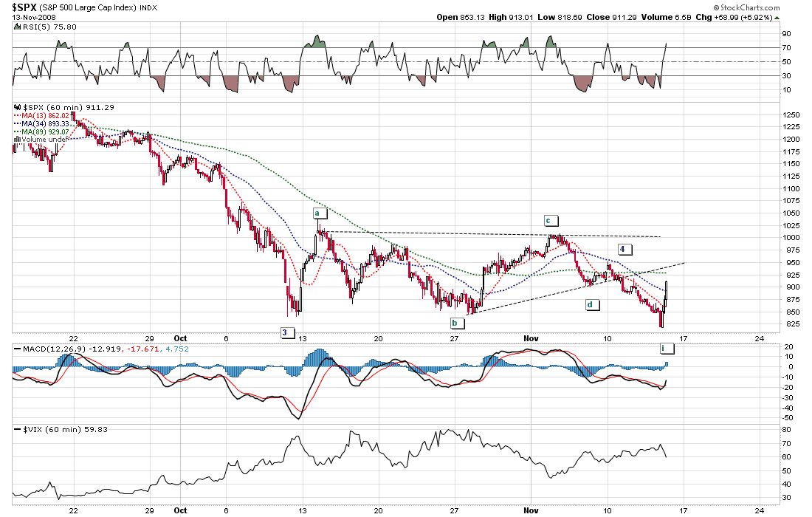The height and width of the screenshot is (517, 812).
Task: Click the INDX exchange label
Action: click(148, 8)
